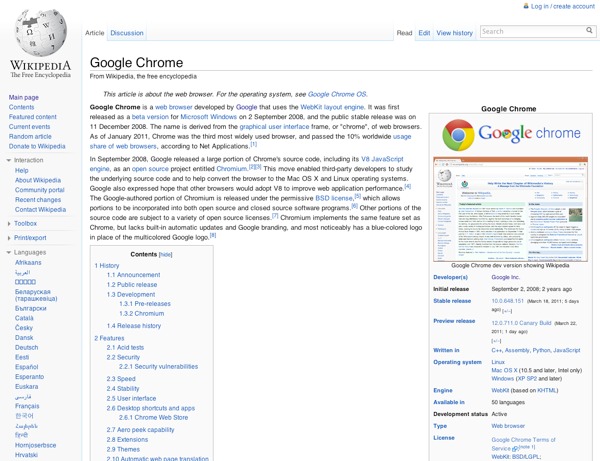Open the Chrome screenshot thumbnail in infobox
Image resolution: width=600 pixels, height=461 pixels.
[510, 209]
